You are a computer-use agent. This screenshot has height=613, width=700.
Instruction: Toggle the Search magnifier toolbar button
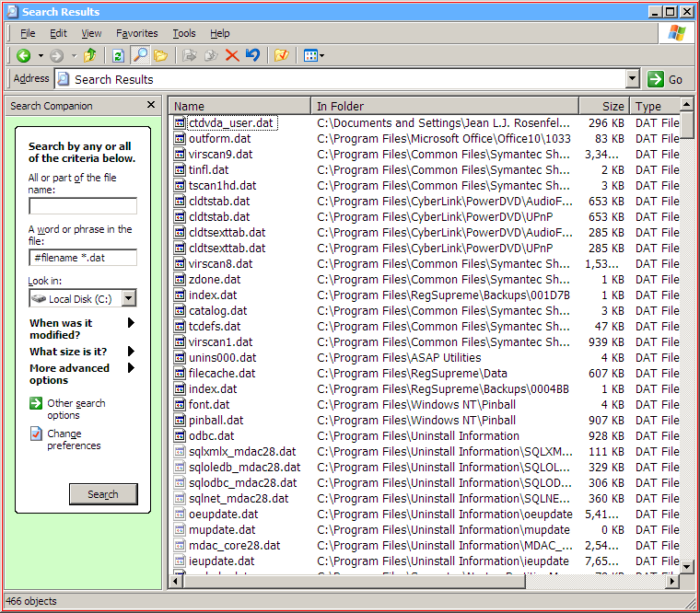140,55
